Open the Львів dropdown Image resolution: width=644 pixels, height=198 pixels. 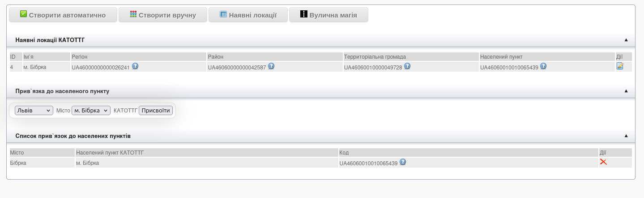click(34, 110)
